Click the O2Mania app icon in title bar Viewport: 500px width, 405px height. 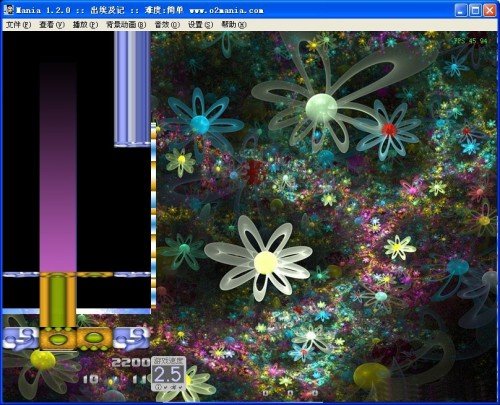9,10
